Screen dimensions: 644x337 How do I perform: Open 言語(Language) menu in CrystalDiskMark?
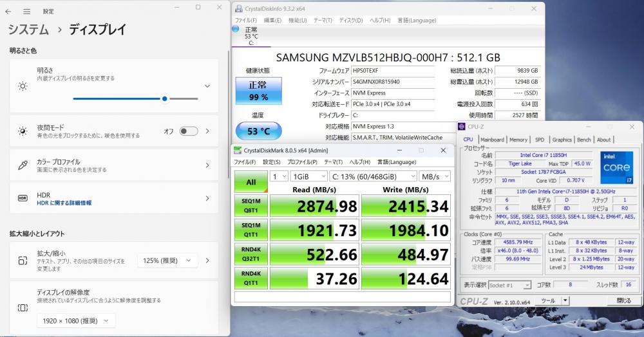(x=397, y=162)
